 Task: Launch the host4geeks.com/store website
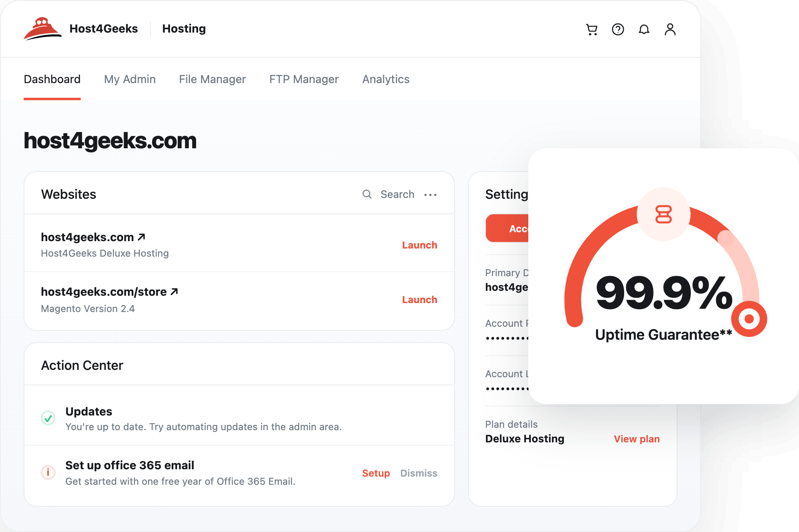420,300
